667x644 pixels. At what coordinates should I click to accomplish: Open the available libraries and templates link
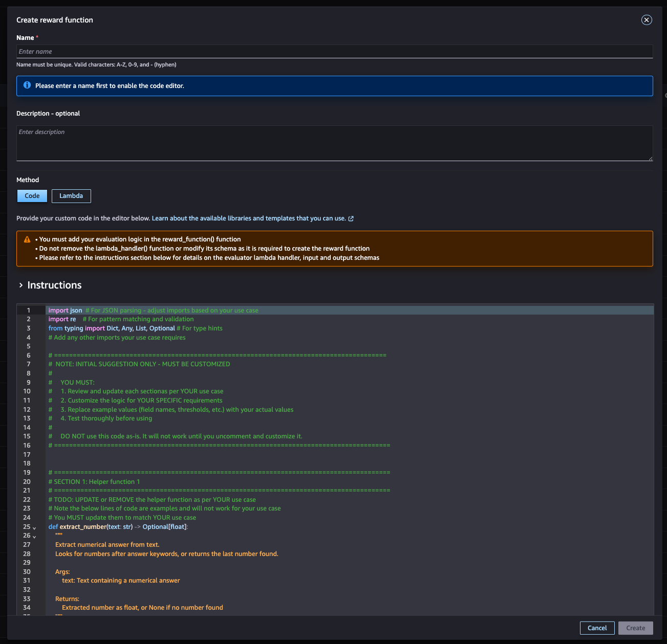pos(252,218)
